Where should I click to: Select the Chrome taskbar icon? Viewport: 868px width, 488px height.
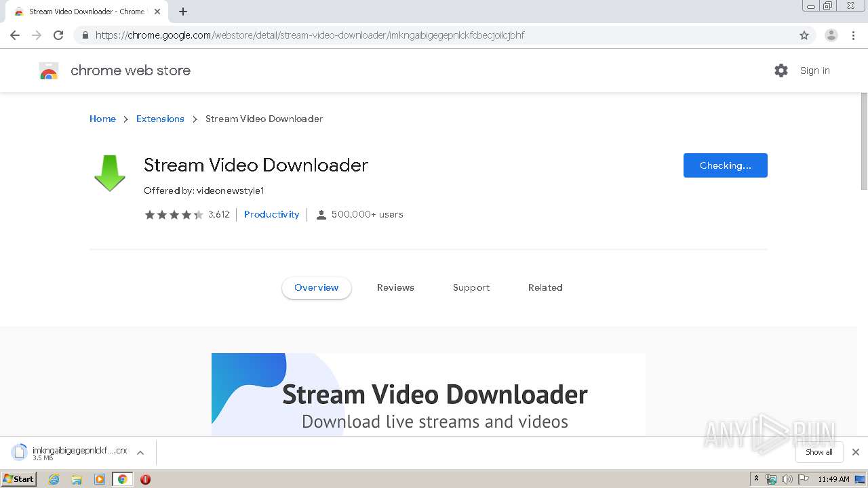pos(122,479)
